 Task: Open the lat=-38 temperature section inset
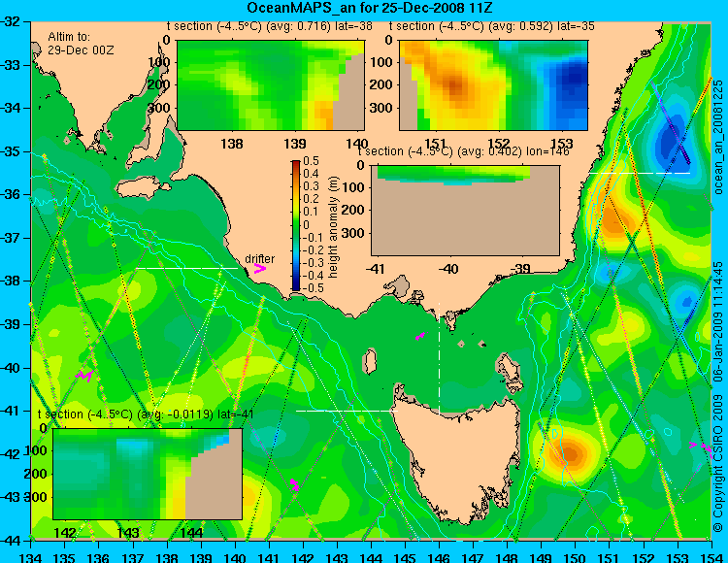(x=271, y=85)
